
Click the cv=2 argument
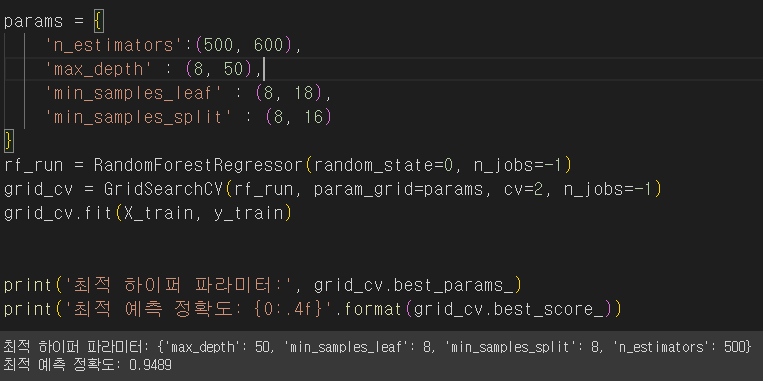tap(523, 189)
